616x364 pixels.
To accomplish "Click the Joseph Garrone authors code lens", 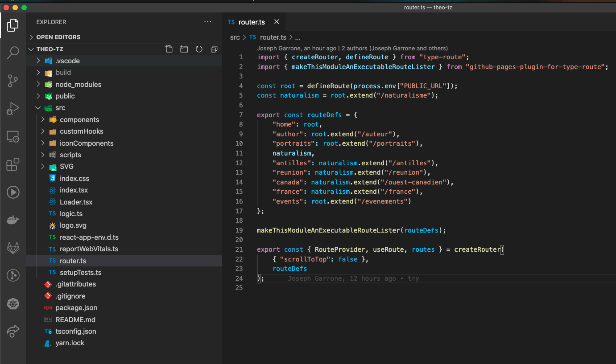I will [x=352, y=48].
